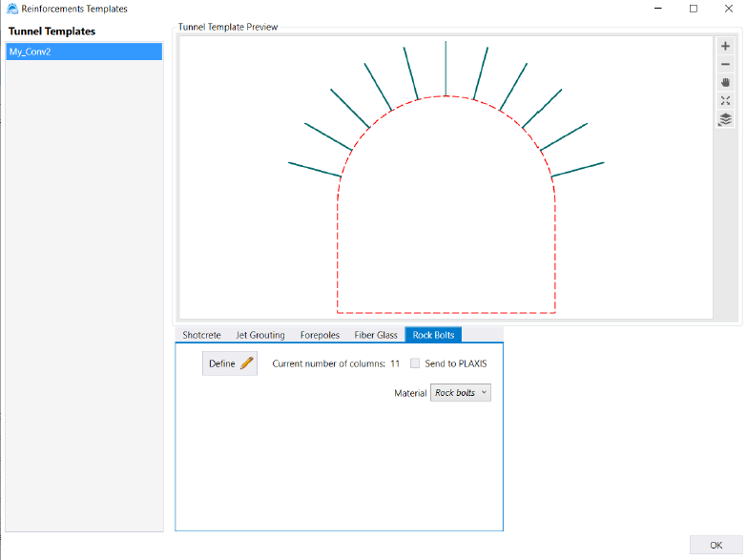Open the Jet Grouting tab

point(260,335)
